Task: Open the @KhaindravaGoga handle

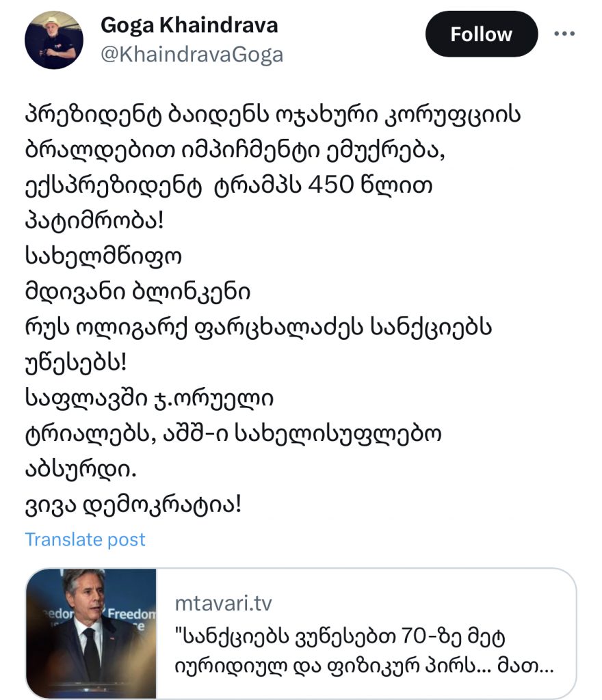Action: tap(192, 55)
